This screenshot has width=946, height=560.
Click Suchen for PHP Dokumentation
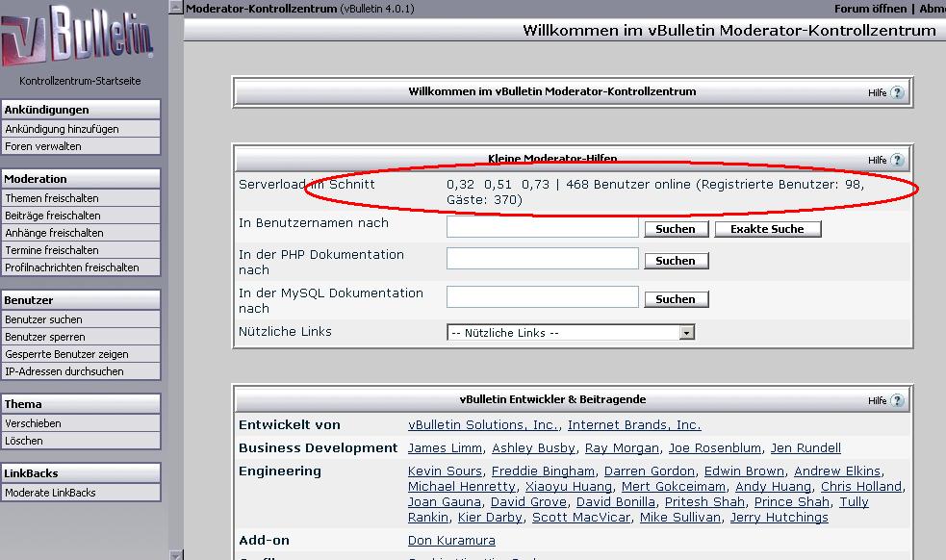[677, 261]
